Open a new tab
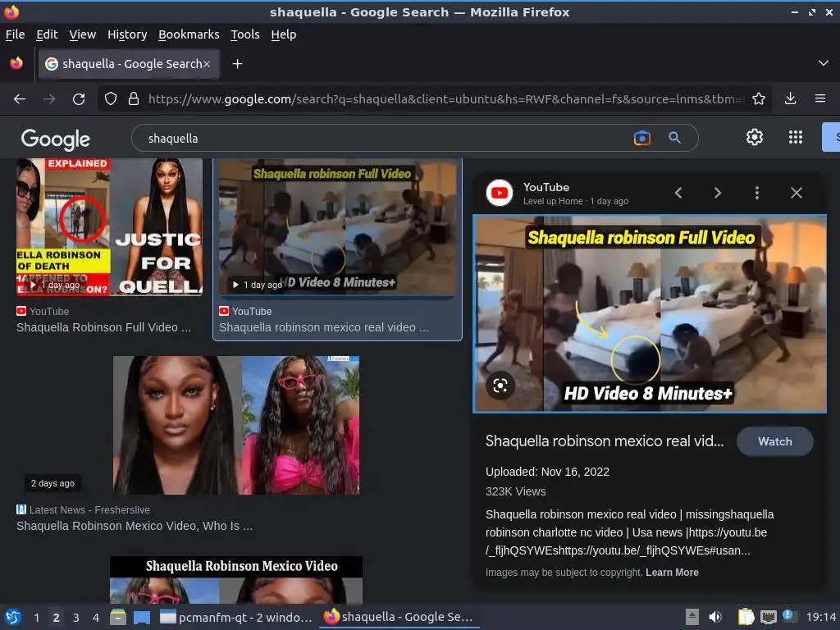Image resolution: width=840 pixels, height=630 pixels. [x=237, y=64]
